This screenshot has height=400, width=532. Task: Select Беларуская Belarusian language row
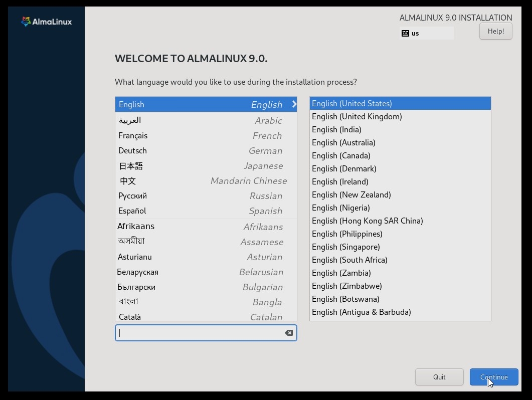tap(206, 272)
